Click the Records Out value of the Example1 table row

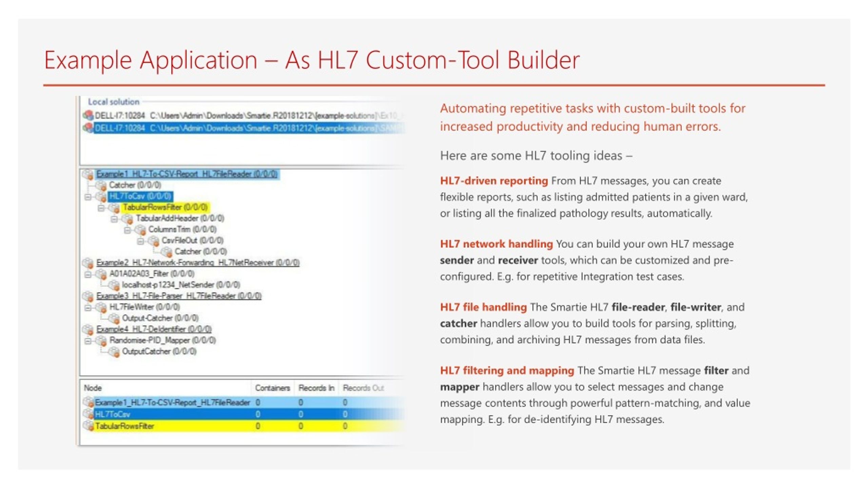[345, 403]
